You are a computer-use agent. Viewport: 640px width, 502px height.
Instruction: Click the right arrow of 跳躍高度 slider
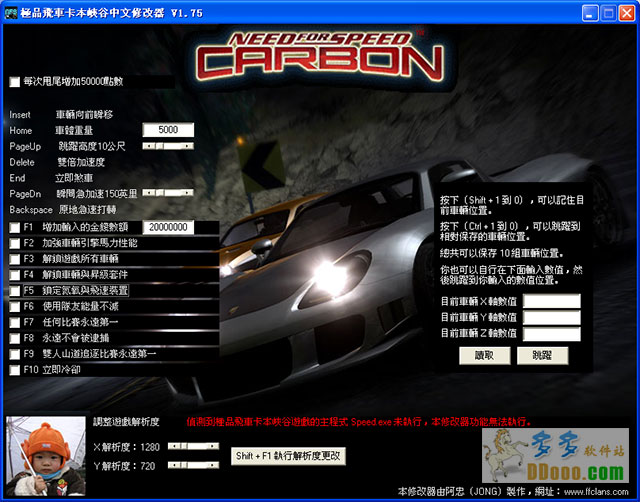pos(188,146)
